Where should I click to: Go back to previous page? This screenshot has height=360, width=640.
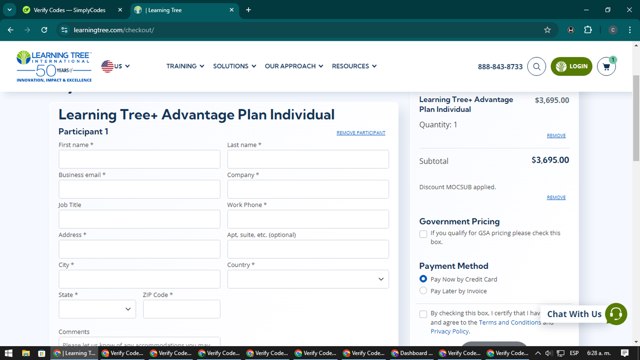pyautogui.click(x=11, y=30)
